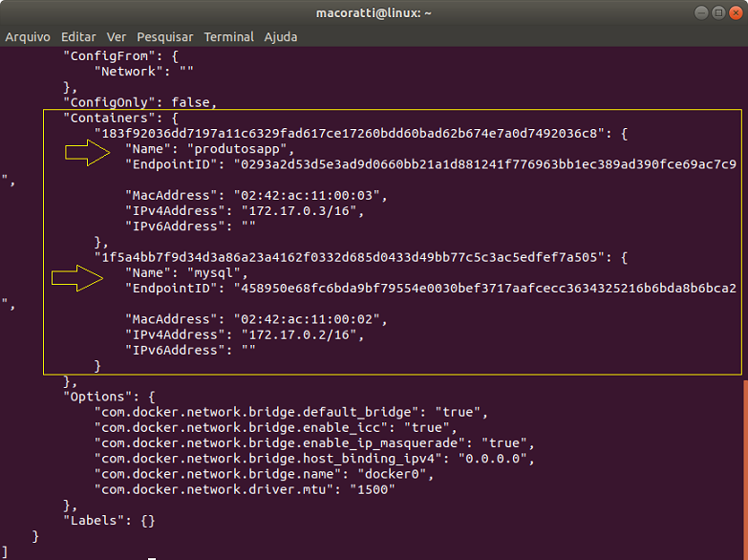Open the Ver menu
The width and height of the screenshot is (748, 560).
117,36
